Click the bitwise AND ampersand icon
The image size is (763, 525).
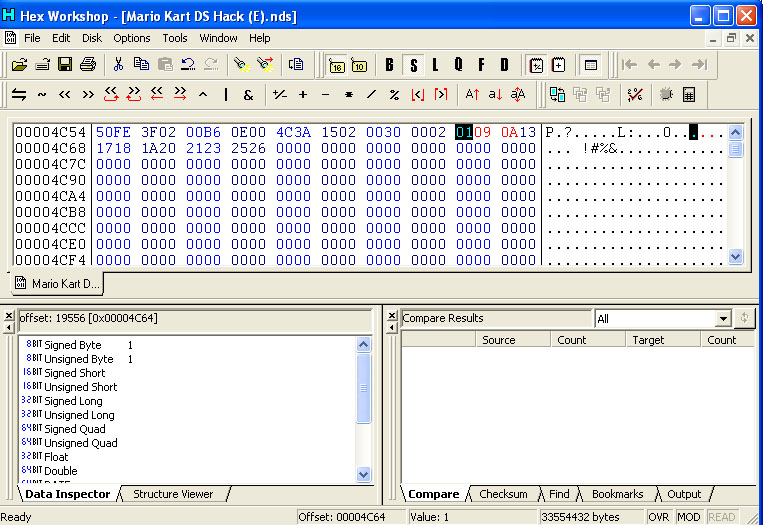click(x=248, y=94)
